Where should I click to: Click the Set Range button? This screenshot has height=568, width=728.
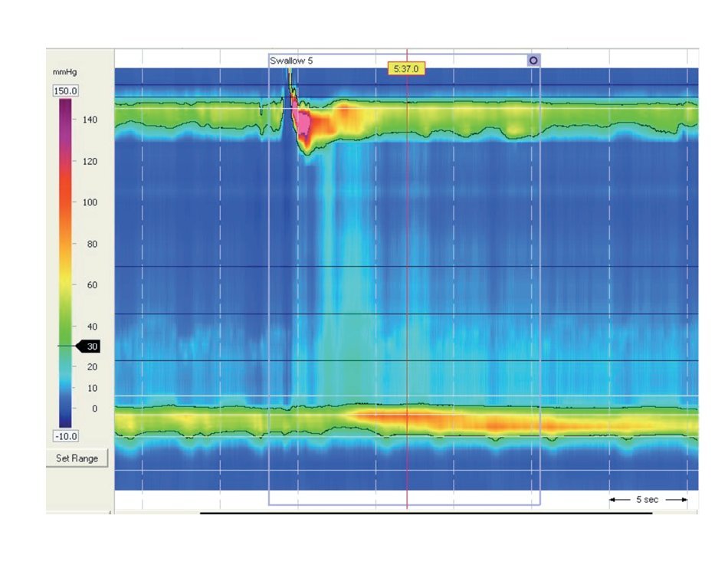tap(77, 458)
